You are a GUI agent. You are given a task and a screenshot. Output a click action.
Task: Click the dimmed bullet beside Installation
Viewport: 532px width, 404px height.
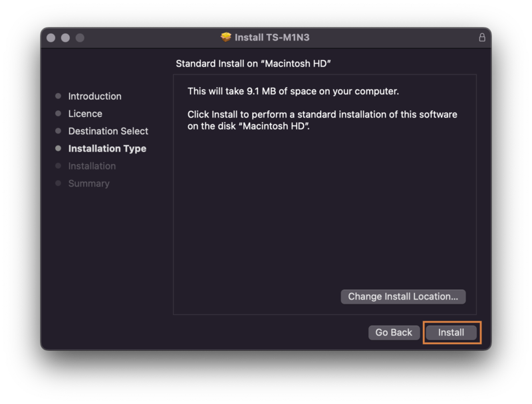click(59, 165)
